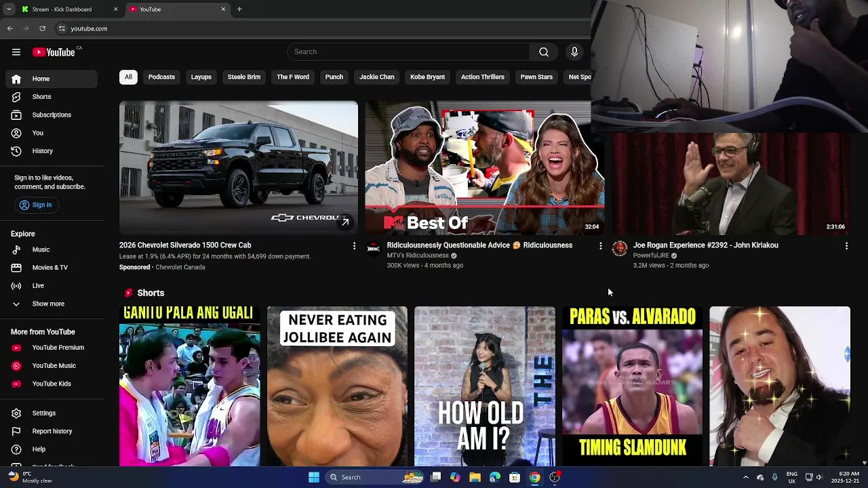Click the YouTube search input field

click(x=409, y=52)
